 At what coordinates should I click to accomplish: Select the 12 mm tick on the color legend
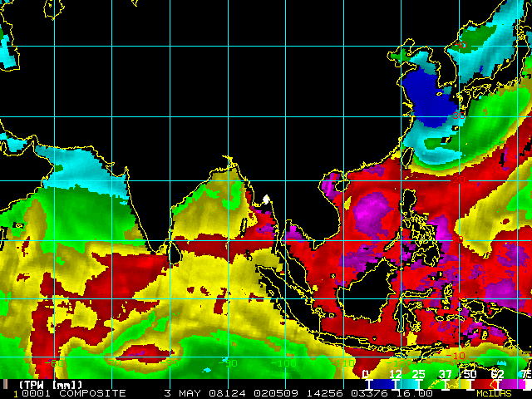[396, 384]
